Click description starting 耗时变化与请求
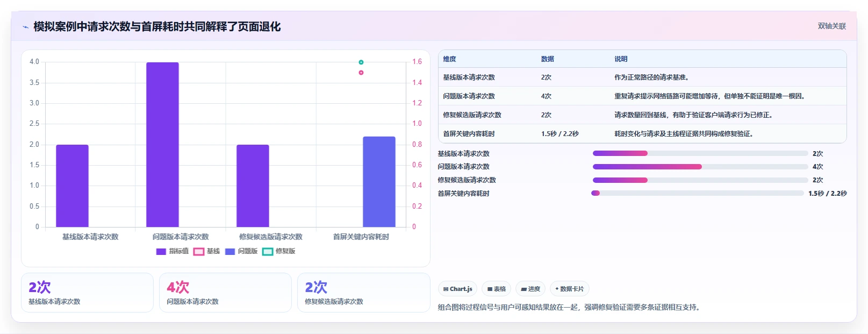Viewport: 868px width, 334px height. [684, 134]
